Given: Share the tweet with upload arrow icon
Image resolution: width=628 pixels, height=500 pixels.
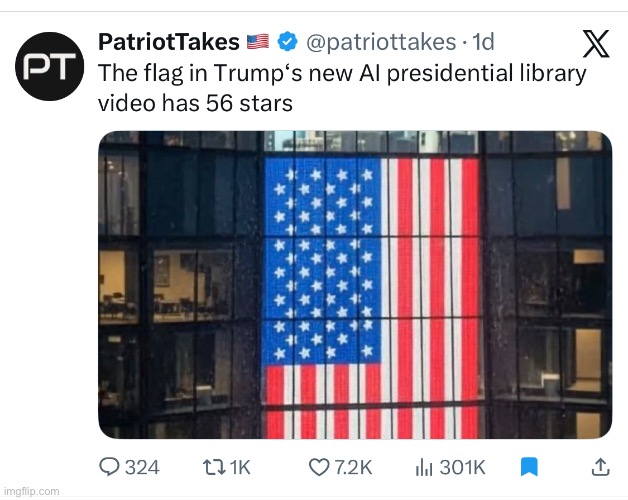Looking at the screenshot, I should [x=600, y=467].
